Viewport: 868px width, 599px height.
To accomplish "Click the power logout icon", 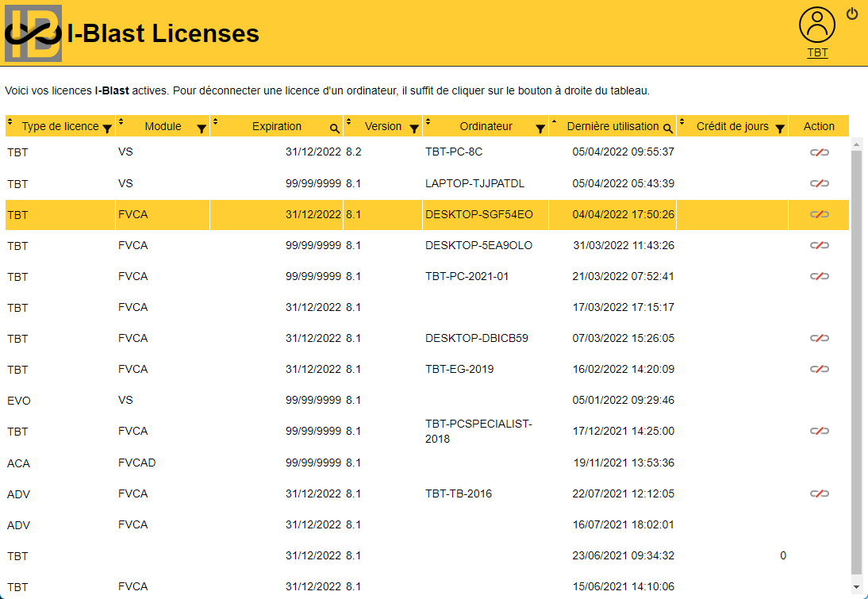I will tap(851, 13).
